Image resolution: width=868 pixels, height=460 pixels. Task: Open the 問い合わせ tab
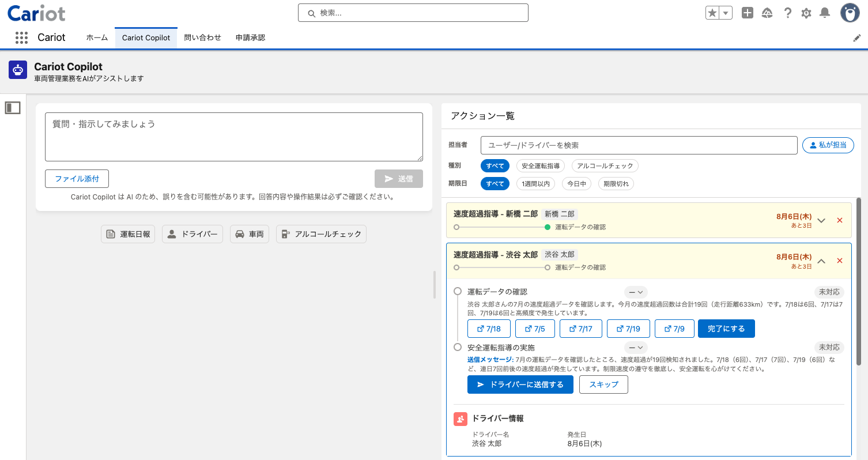pyautogui.click(x=203, y=37)
